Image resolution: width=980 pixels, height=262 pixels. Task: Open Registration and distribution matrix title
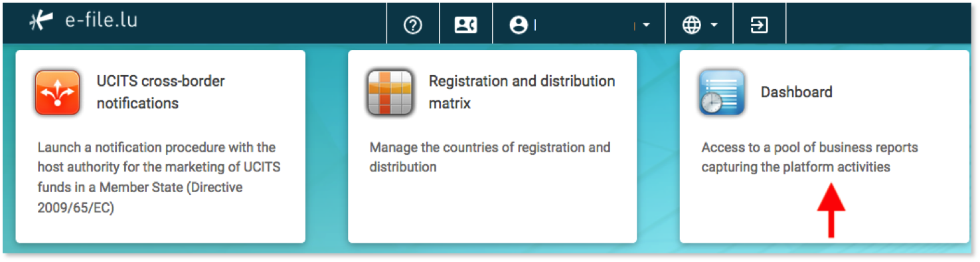522,92
